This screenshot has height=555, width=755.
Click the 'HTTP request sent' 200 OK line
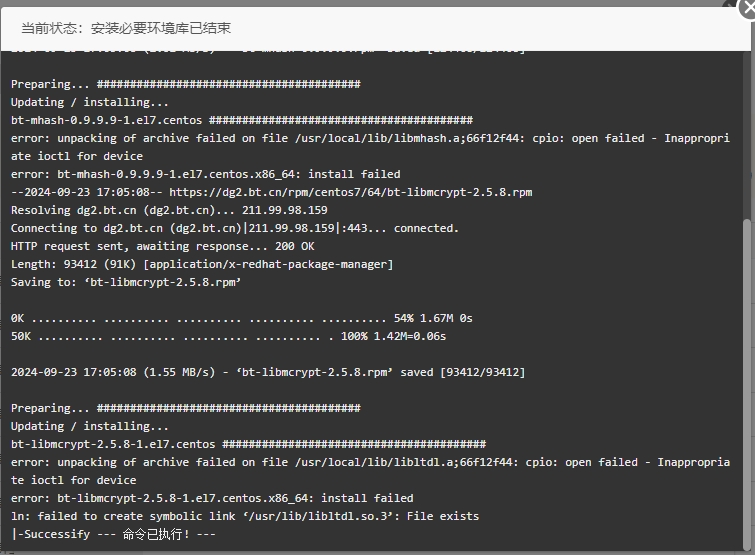click(x=163, y=246)
